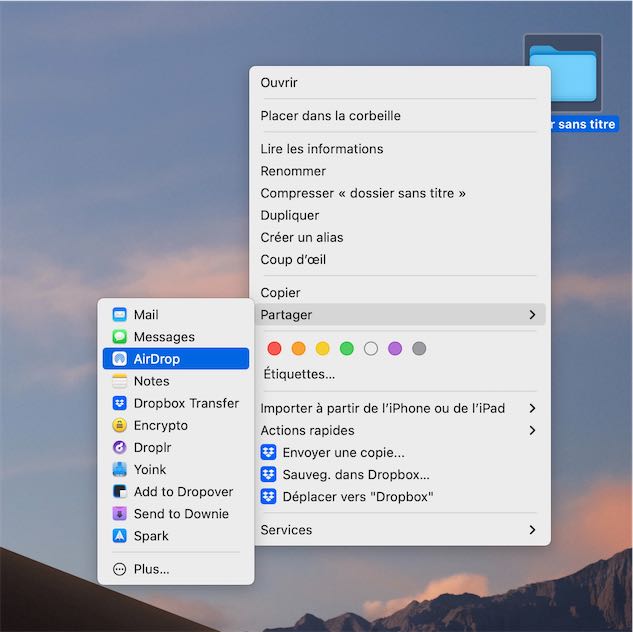Image resolution: width=633 pixels, height=632 pixels.
Task: Click the Spark paper-plane icon
Action: (x=119, y=536)
